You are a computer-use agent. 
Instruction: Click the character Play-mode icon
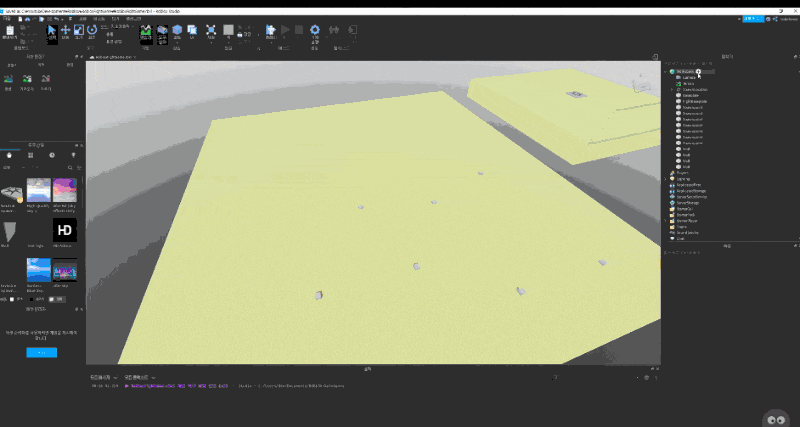click(270, 30)
